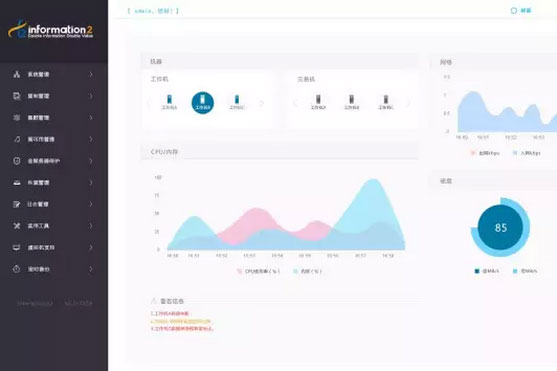Viewport: 557px width, 371px height.
Task: Toggle the light-blue disk legend entry
Action: point(525,271)
